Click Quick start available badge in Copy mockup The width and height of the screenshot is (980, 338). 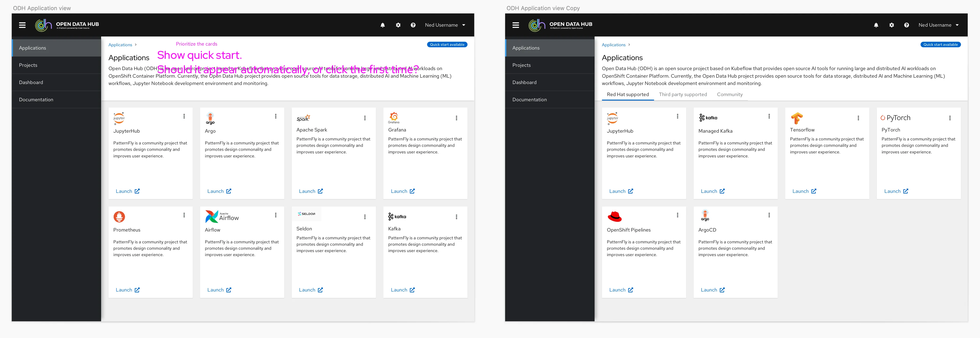(x=941, y=44)
